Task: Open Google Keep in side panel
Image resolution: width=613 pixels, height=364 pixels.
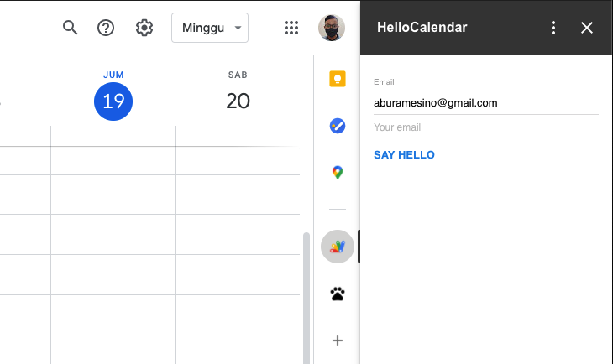Action: click(338, 80)
